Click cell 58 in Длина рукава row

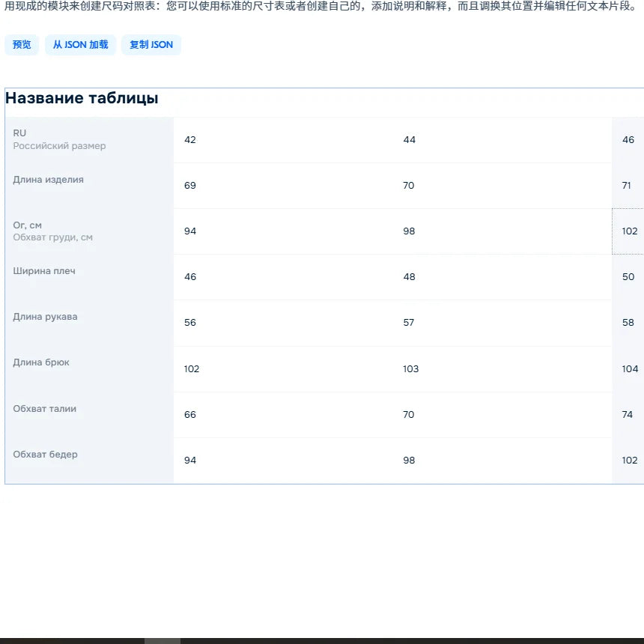pyautogui.click(x=628, y=323)
